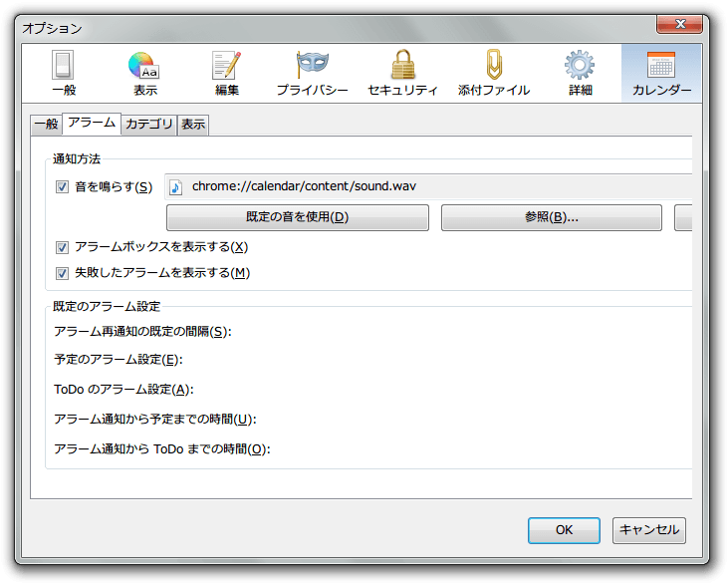Select the 編集 (Composition) pencil icon
The image size is (728, 583).
click(x=227, y=75)
